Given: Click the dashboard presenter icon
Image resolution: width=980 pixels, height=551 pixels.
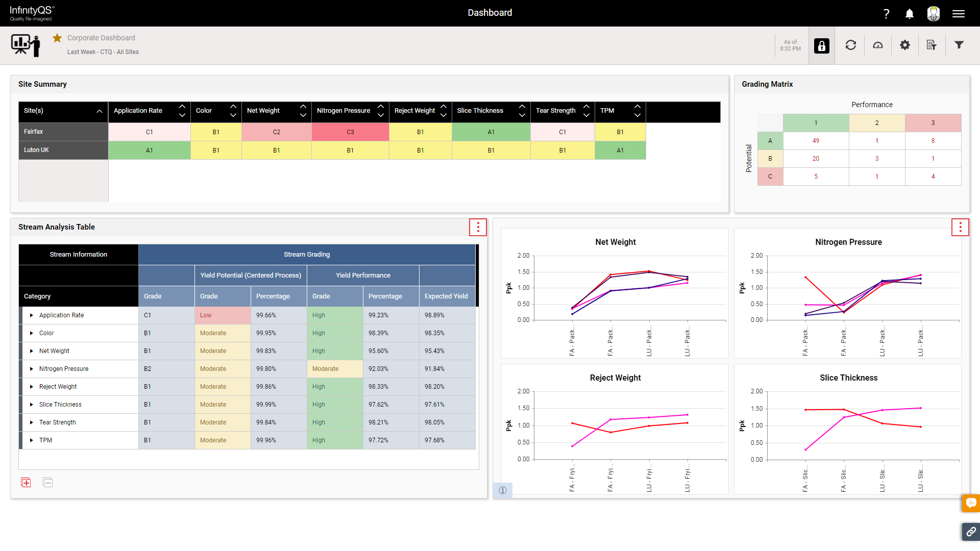Looking at the screenshot, I should pos(26,45).
